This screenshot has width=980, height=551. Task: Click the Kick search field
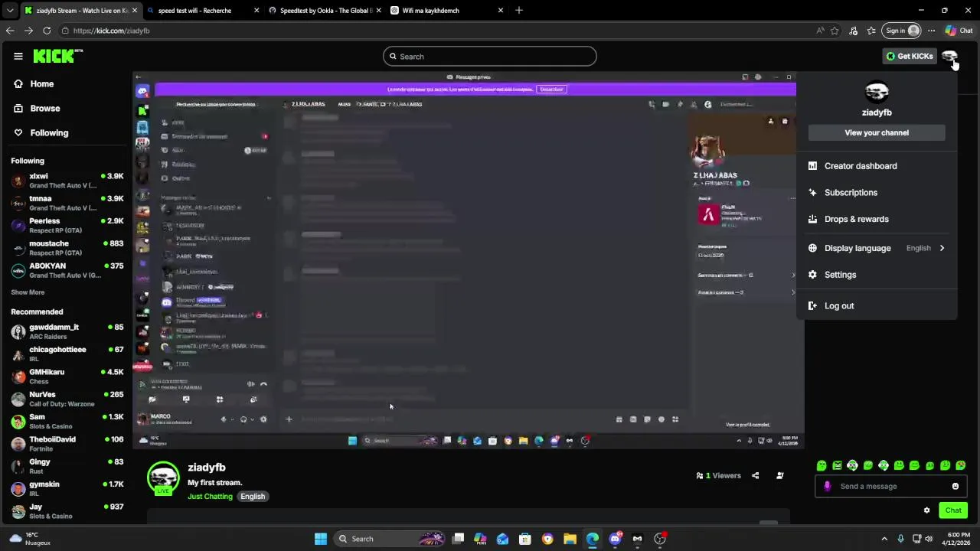tap(490, 56)
